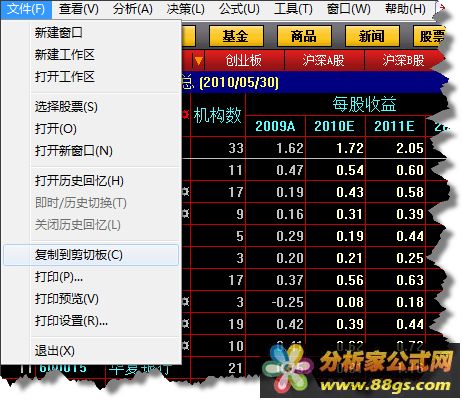
Task: Click 复制到剪切板(C) menu entry
Action: 91,255
